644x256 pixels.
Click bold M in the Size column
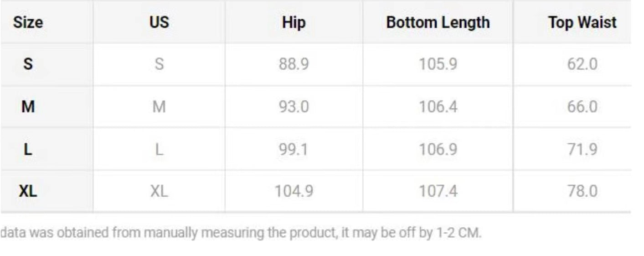point(28,107)
